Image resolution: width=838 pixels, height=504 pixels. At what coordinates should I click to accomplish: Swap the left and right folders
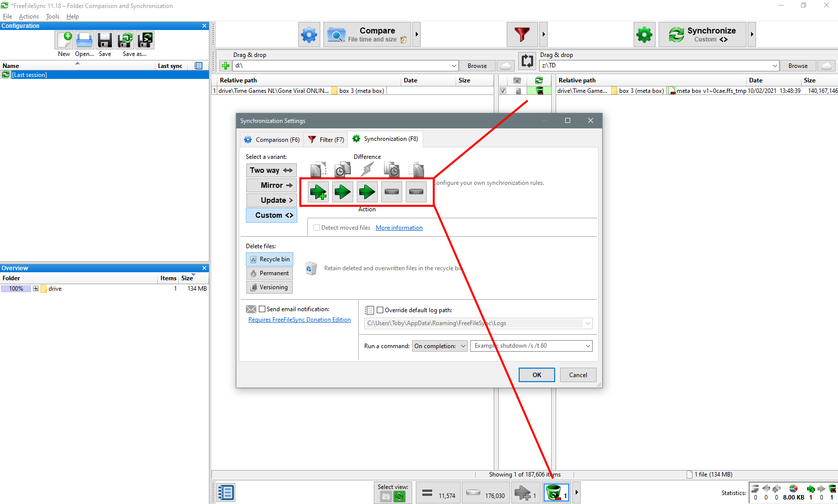click(x=527, y=61)
